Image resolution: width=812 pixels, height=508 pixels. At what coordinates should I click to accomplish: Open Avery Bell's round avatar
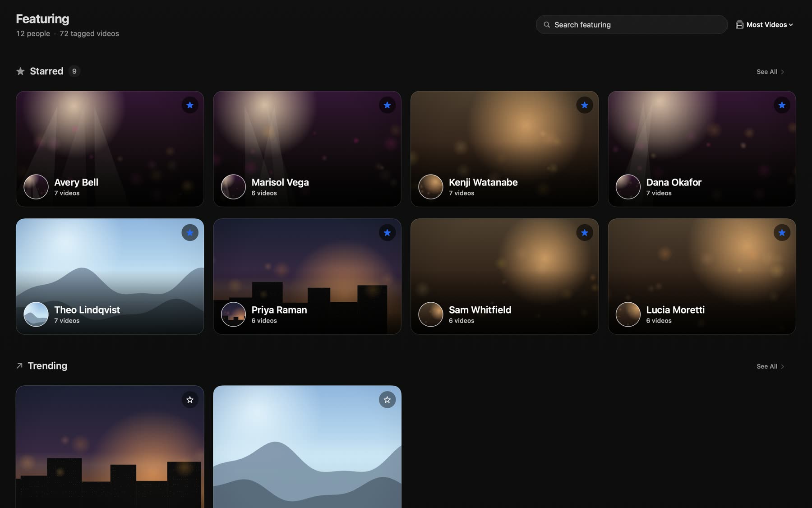36,187
